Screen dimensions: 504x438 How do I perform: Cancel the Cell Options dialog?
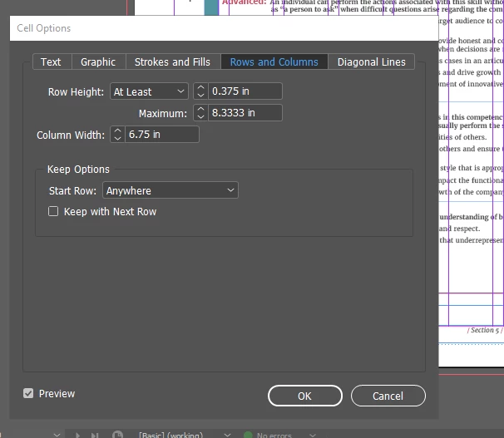[x=388, y=396]
